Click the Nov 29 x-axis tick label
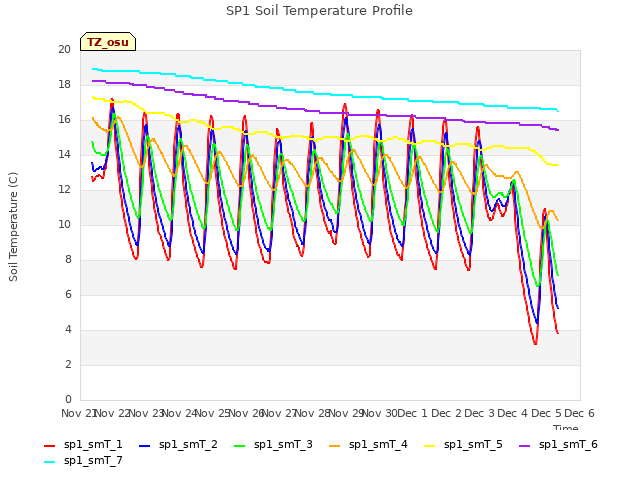 (346, 413)
